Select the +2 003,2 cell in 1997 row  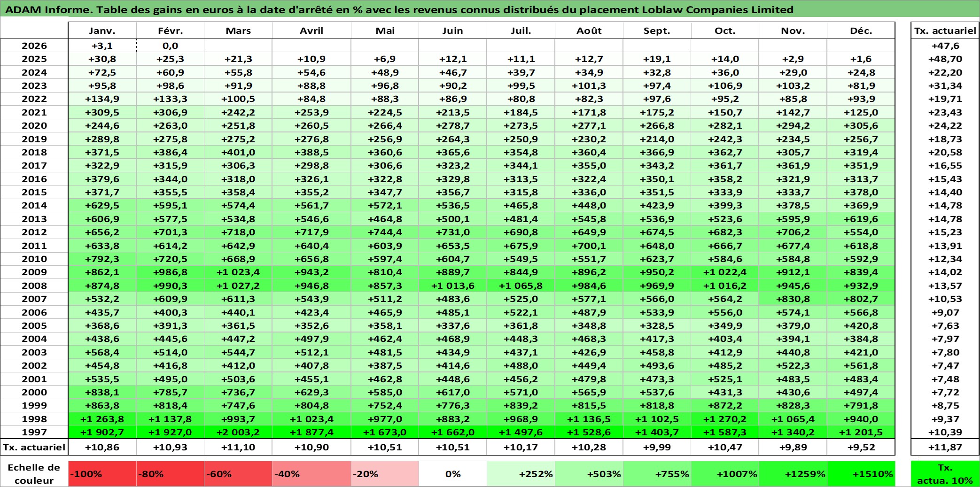tap(238, 432)
